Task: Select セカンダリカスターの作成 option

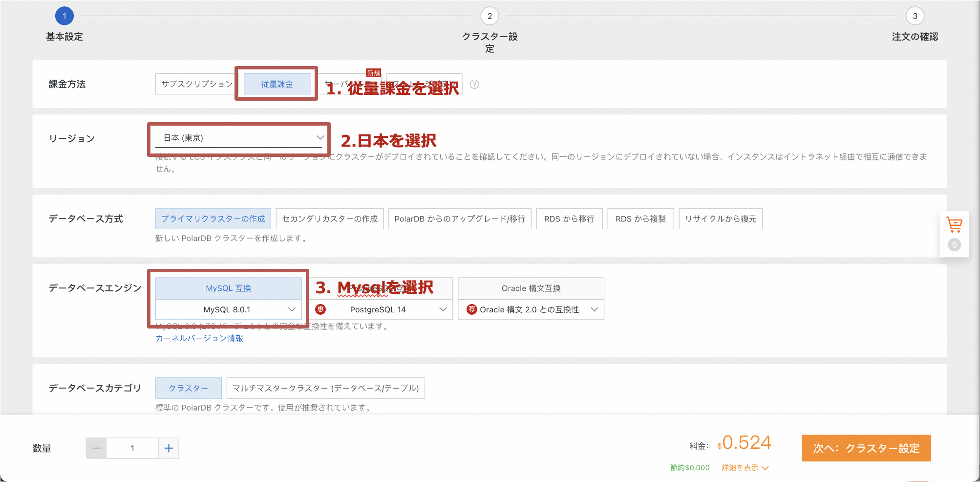Action: pos(330,219)
